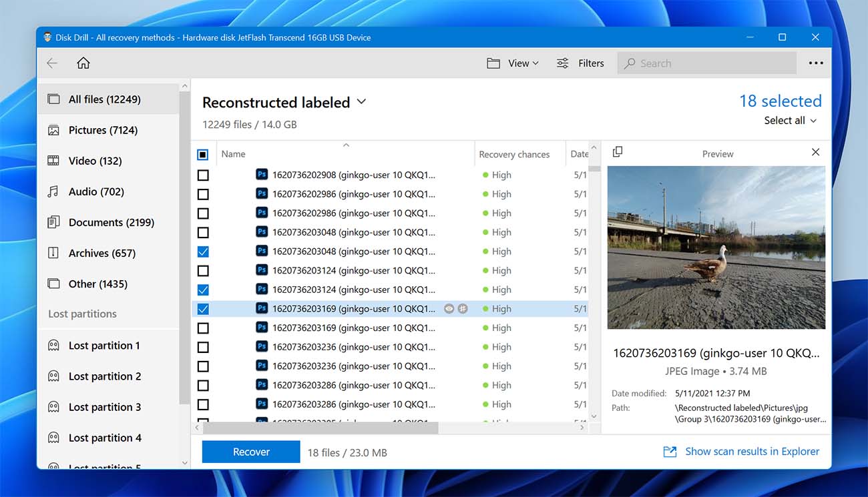Open Archives (657) category
This screenshot has width=868, height=497.
click(108, 253)
